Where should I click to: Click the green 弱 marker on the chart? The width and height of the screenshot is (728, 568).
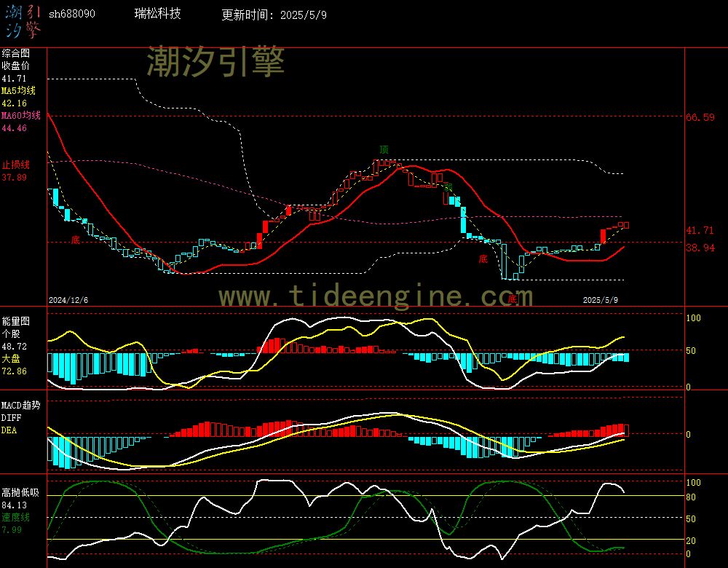click(448, 186)
